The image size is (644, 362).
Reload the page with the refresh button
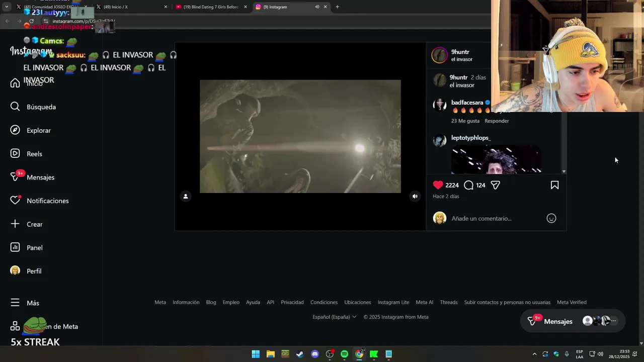click(x=31, y=21)
